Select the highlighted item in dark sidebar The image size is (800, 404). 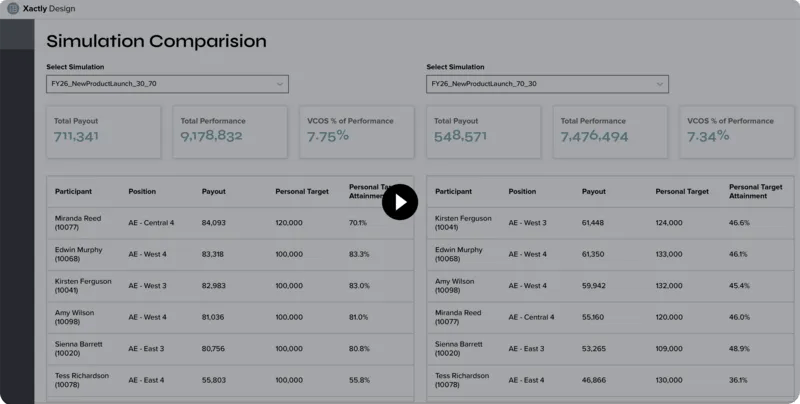pos(17,35)
